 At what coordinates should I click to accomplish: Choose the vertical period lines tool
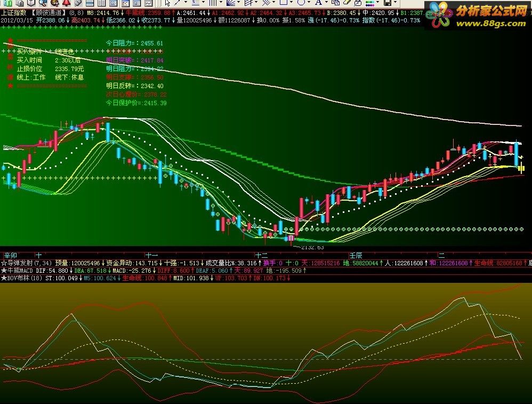pyautogui.click(x=213, y=3)
